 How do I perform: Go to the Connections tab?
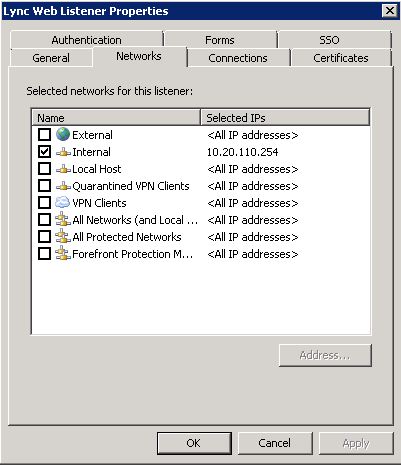[238, 58]
